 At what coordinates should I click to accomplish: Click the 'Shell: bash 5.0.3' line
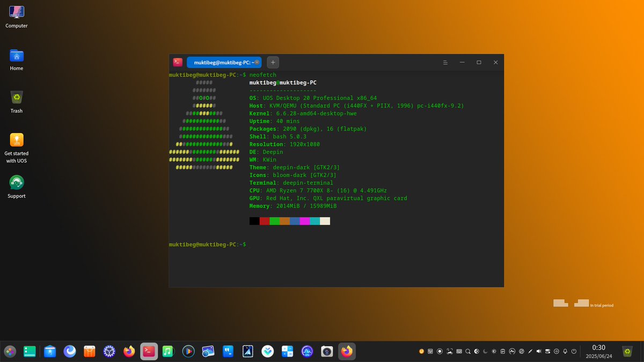[x=278, y=137]
